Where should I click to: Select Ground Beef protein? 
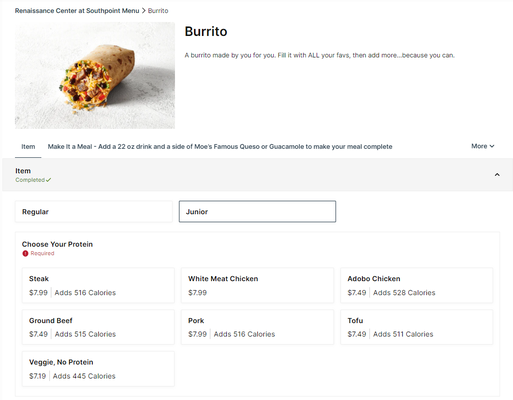98,327
